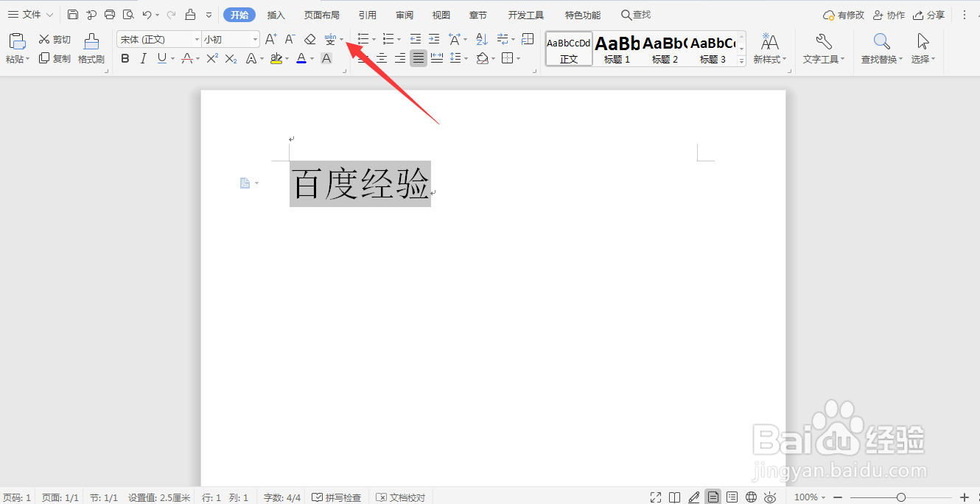
Task: Apply the 标题 1 style
Action: tap(617, 49)
